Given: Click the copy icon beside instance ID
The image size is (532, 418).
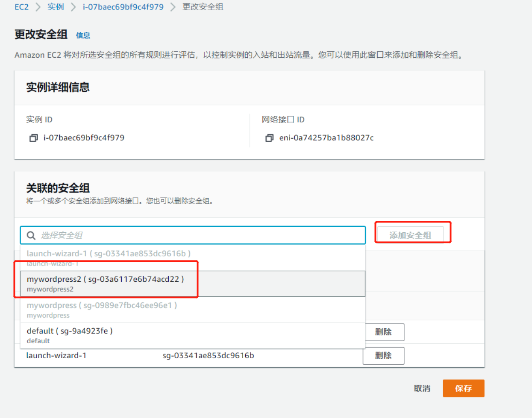Looking at the screenshot, I should coord(33,137).
